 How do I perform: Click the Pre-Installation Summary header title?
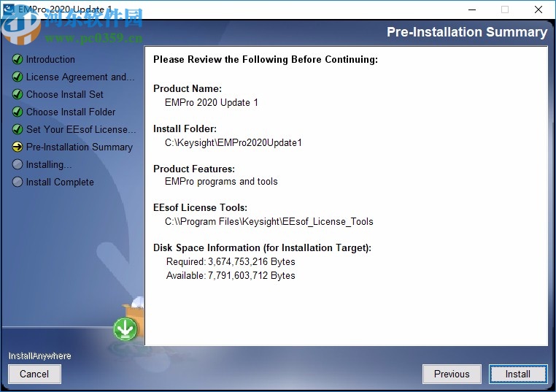point(467,32)
